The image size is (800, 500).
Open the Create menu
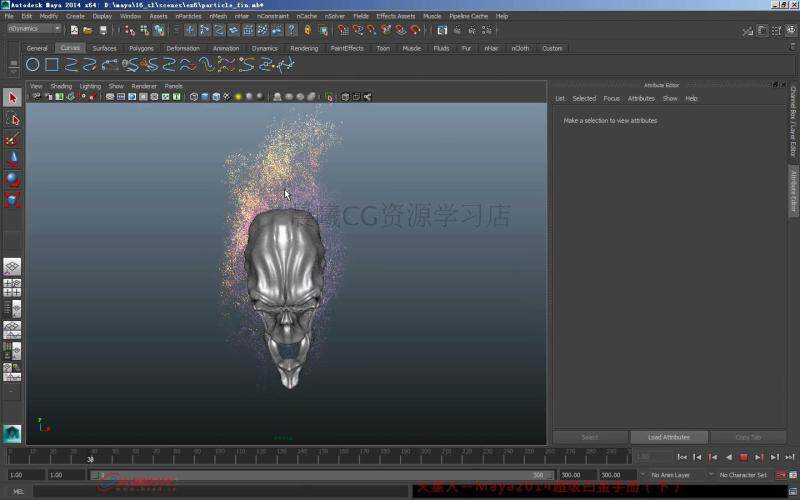point(76,16)
